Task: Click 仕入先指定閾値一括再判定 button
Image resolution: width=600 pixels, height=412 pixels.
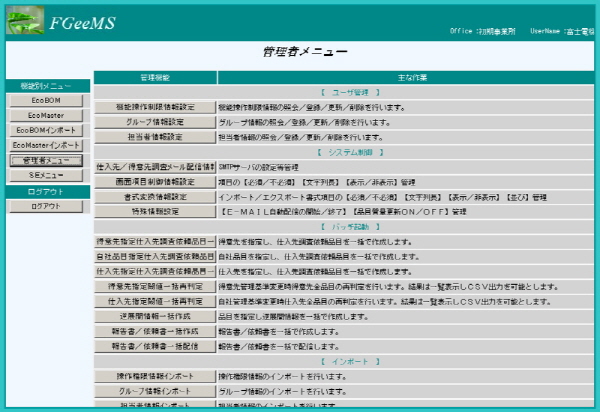Action: 155,301
